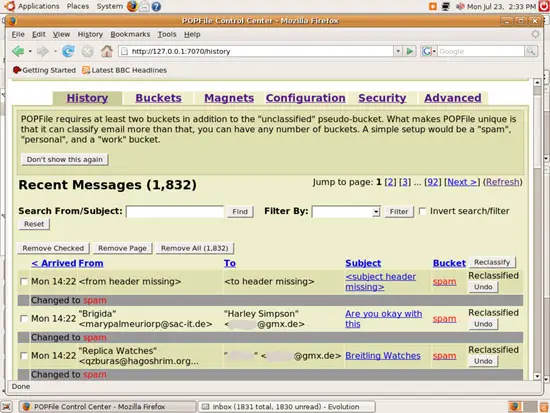Open the Security tab

point(382,98)
